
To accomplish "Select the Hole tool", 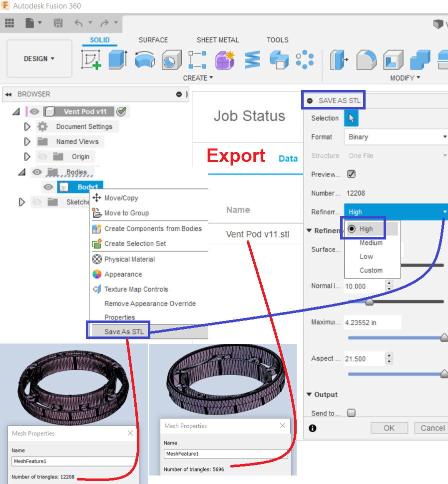I will click(171, 59).
